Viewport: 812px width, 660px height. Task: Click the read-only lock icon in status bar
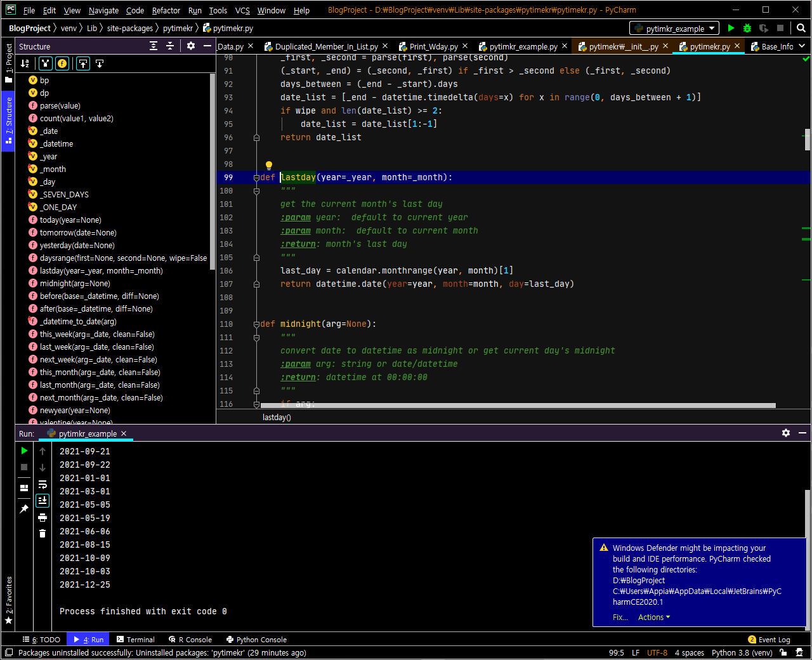(783, 652)
